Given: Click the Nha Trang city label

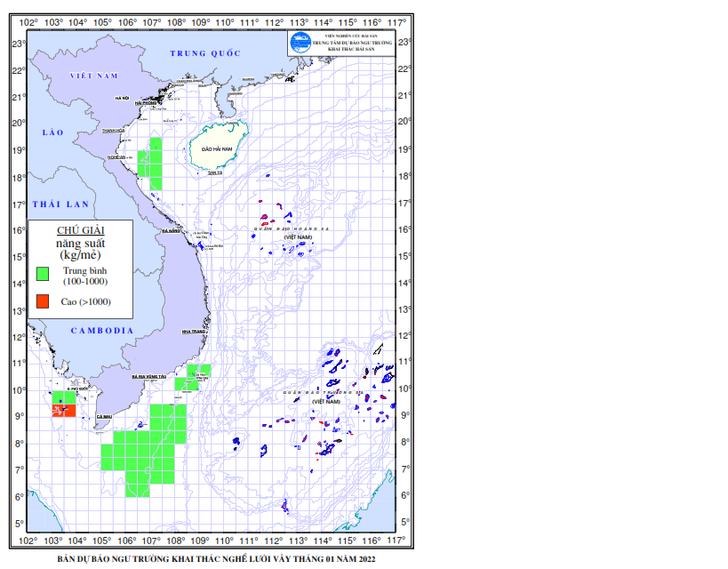Looking at the screenshot, I should [193, 332].
